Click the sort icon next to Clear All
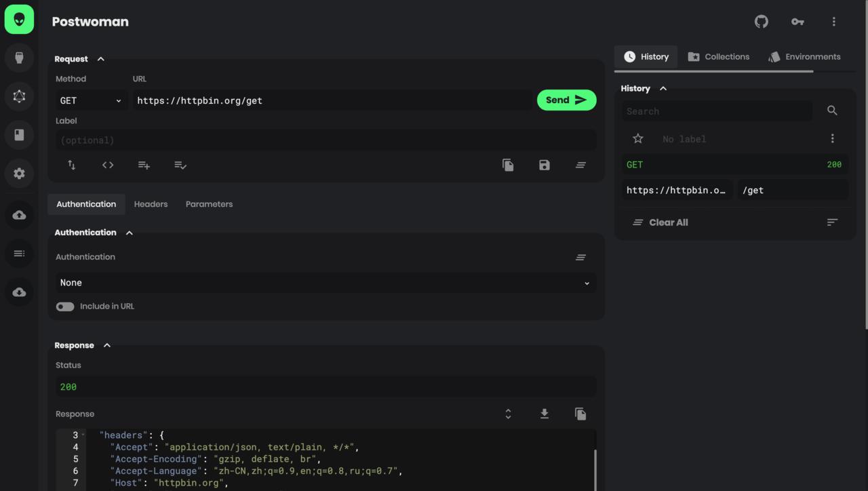The image size is (868, 491). 832,222
